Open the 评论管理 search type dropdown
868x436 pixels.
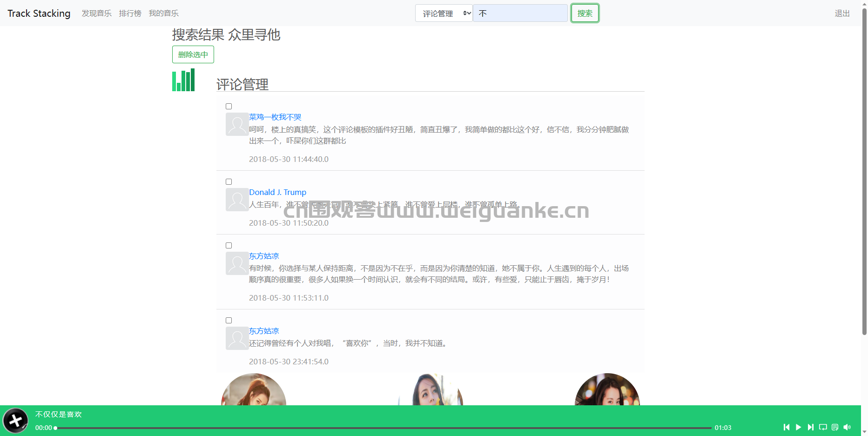pos(444,13)
